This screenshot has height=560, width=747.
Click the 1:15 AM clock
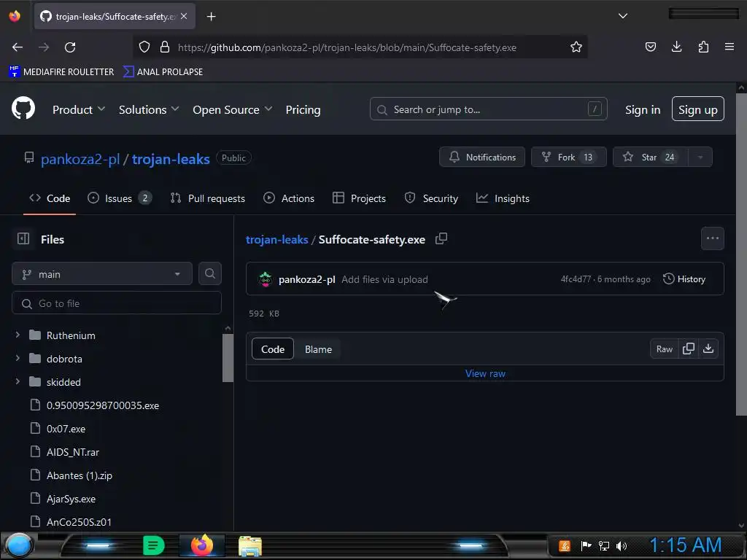click(x=685, y=545)
